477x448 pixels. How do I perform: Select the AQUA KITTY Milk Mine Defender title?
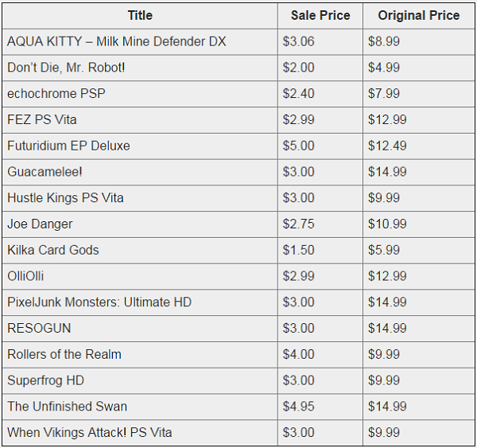117,41
